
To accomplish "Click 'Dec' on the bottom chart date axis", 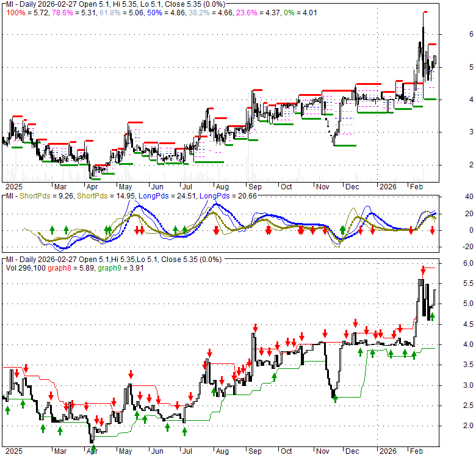I will click(x=352, y=451).
